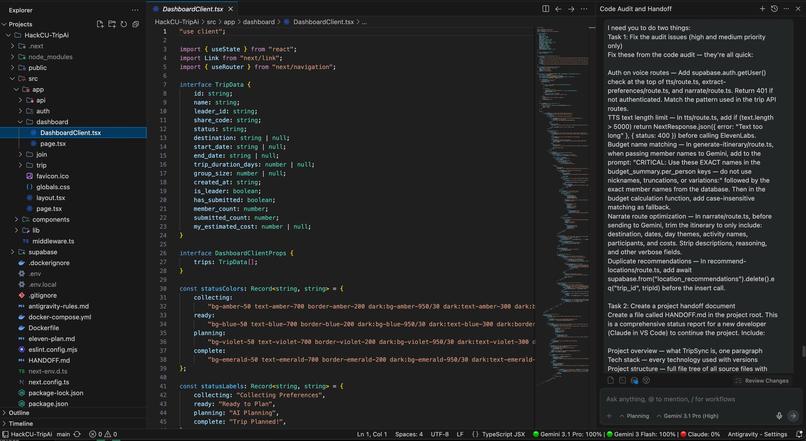Click the split editor icon

point(545,9)
